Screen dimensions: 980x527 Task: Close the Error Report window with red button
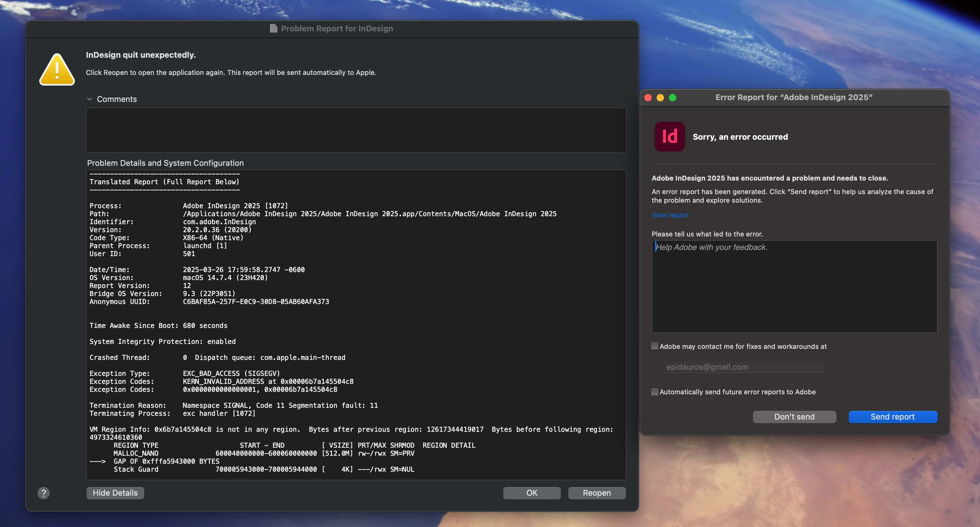[x=648, y=97]
